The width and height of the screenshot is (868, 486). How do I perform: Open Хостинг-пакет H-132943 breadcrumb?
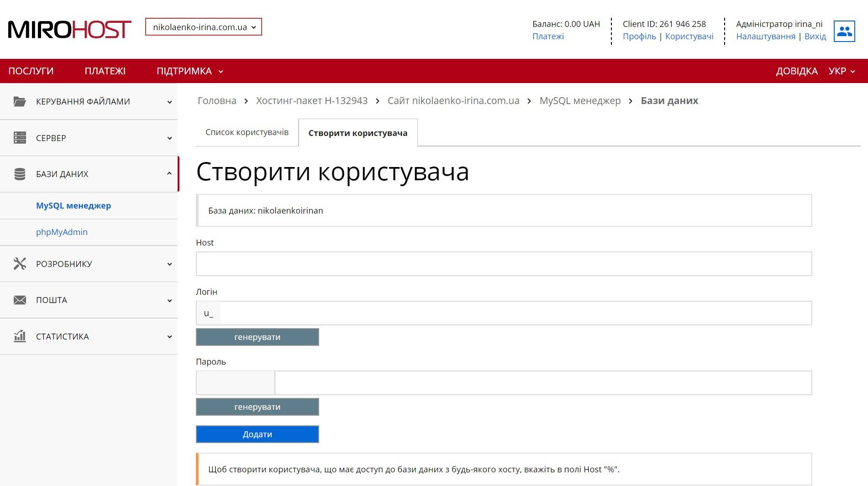[312, 101]
